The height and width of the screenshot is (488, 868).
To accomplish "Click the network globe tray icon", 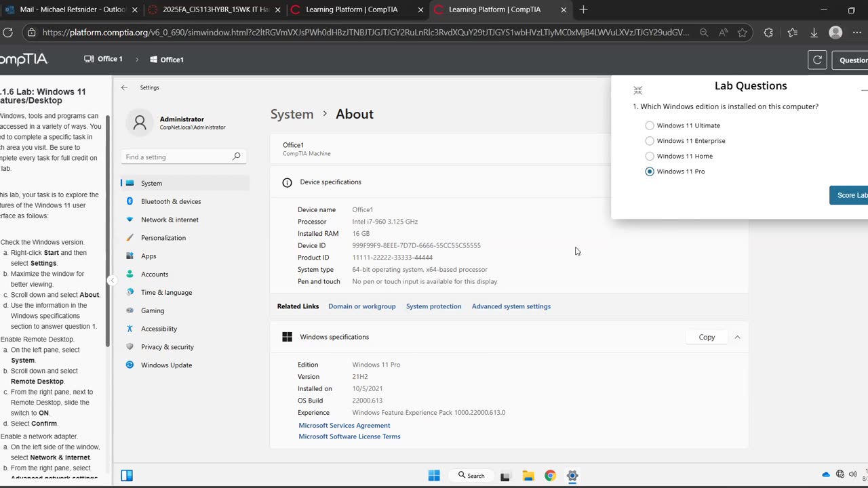I will (x=840, y=474).
